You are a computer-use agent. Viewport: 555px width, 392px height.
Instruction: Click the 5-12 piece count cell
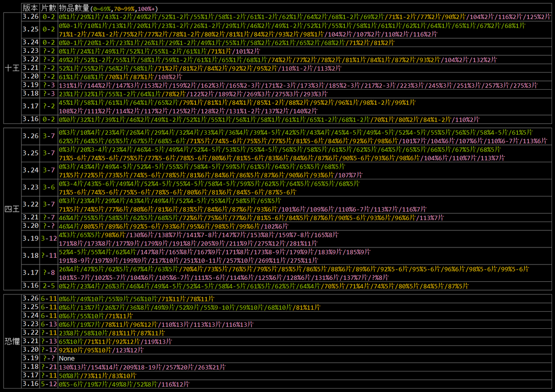49,384
